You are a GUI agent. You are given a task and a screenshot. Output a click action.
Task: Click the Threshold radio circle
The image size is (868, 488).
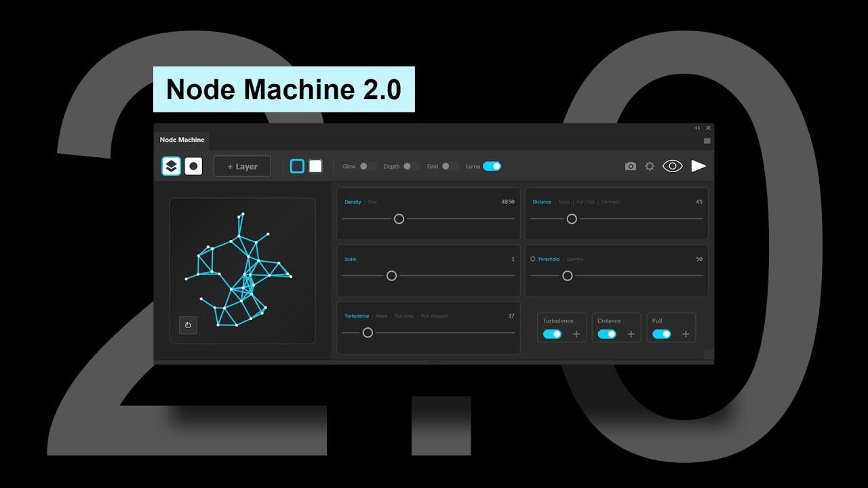tap(533, 259)
